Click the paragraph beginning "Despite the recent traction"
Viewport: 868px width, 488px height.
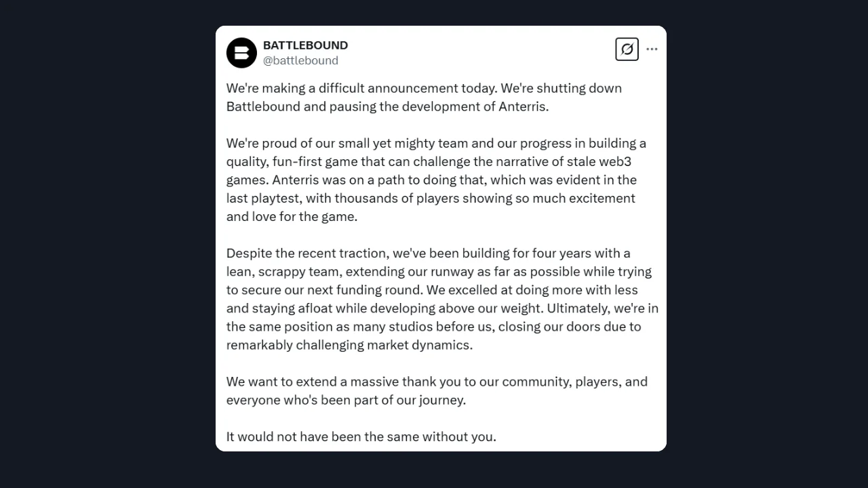(x=442, y=299)
